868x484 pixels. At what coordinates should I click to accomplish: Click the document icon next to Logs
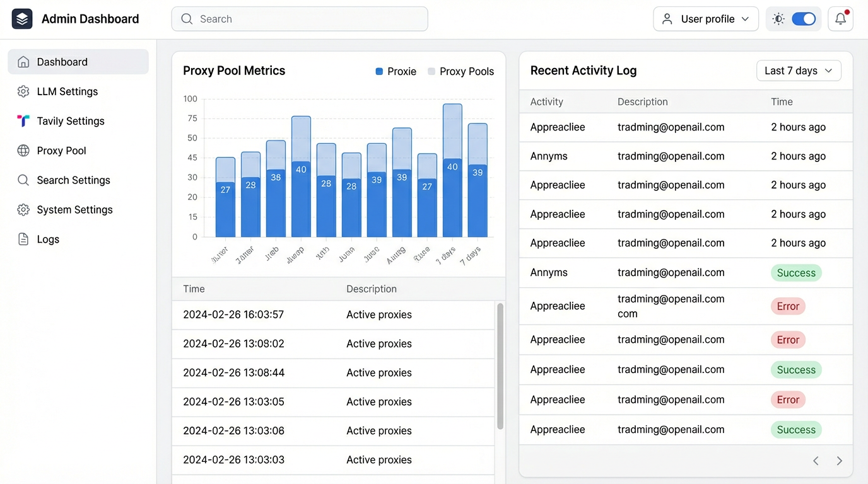pyautogui.click(x=23, y=239)
